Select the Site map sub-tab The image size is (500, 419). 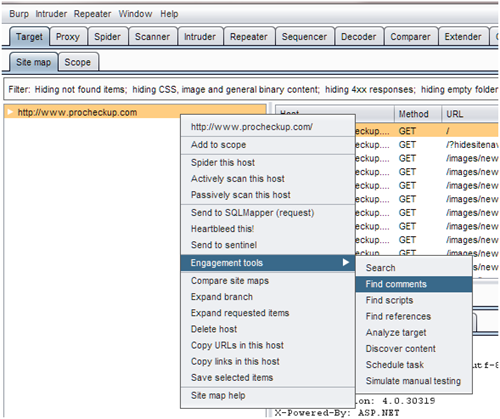pos(33,62)
